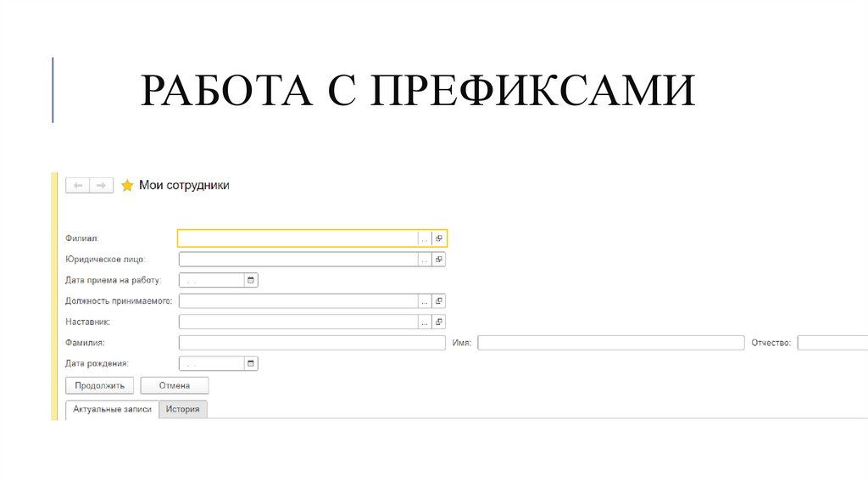
Task: Open the Филиал item via the open icon
Action: 439,238
